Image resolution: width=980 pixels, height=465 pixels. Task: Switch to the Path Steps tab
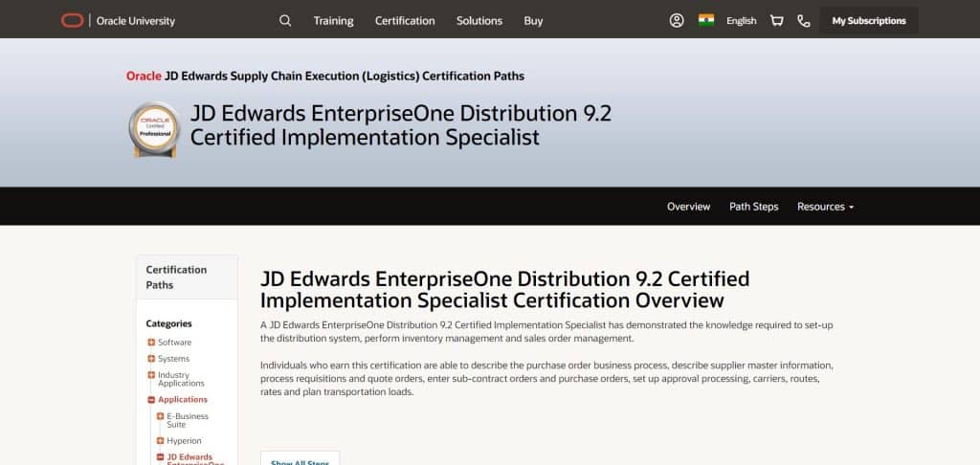click(x=754, y=207)
